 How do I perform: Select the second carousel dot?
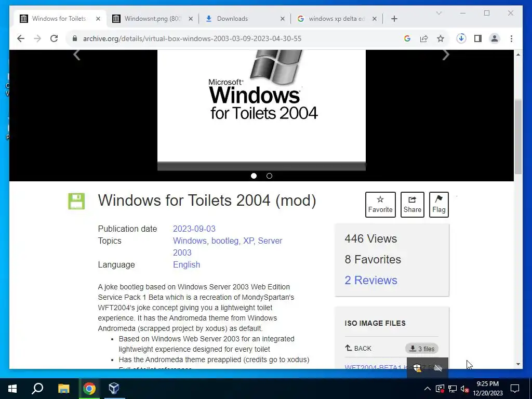[270, 176]
